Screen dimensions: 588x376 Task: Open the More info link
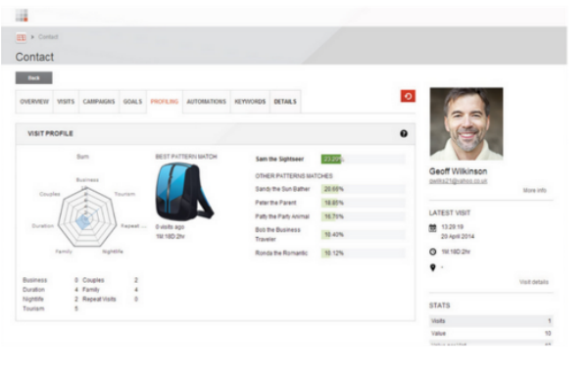(534, 190)
